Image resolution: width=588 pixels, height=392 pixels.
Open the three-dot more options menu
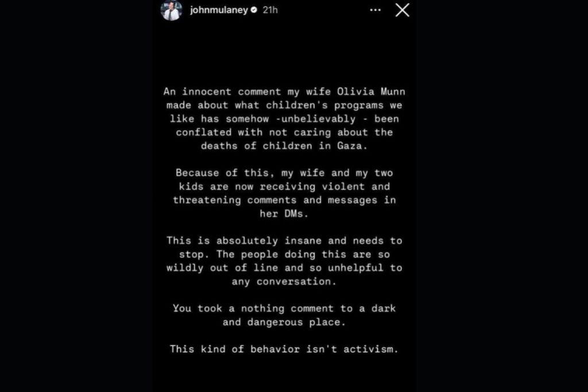click(x=375, y=10)
